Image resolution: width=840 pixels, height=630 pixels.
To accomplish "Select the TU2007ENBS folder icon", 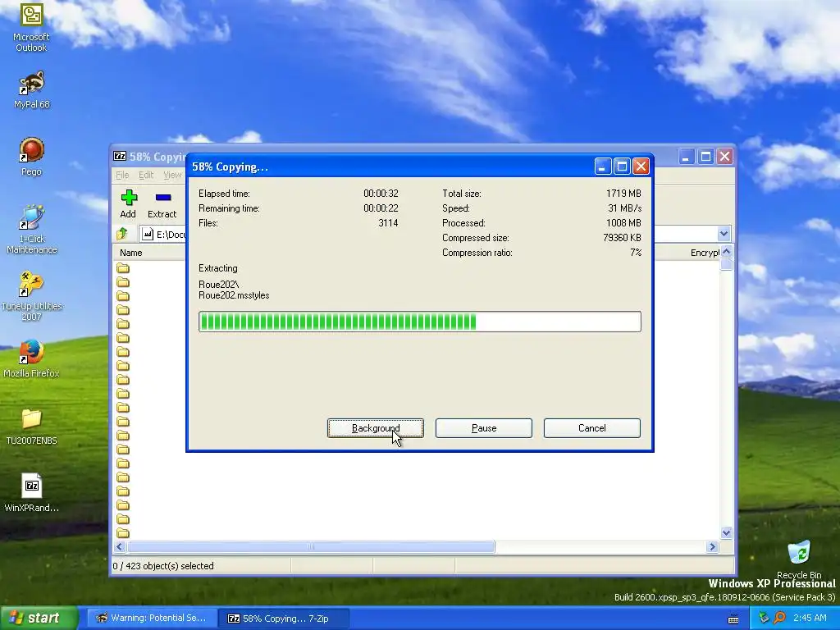I will pyautogui.click(x=31, y=426).
